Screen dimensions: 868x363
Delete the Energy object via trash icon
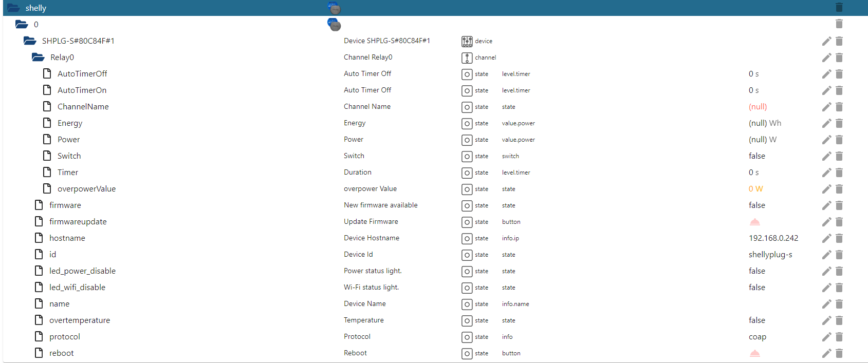(x=839, y=123)
